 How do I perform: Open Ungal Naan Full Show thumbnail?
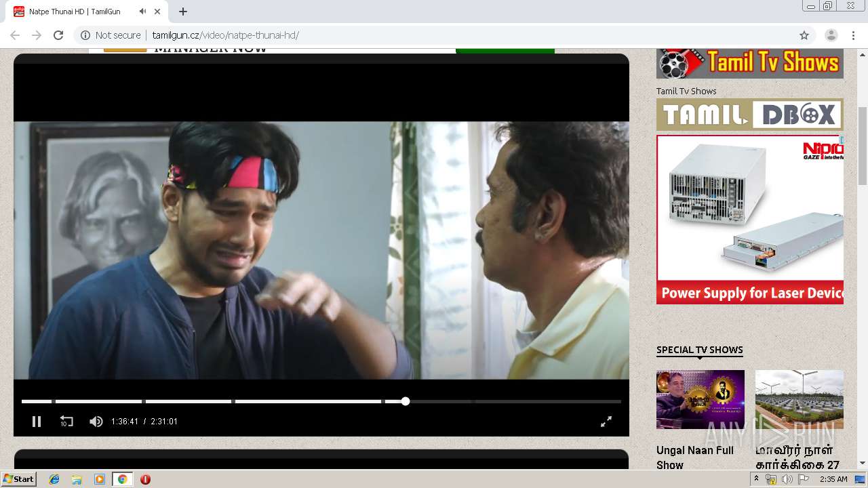point(701,399)
